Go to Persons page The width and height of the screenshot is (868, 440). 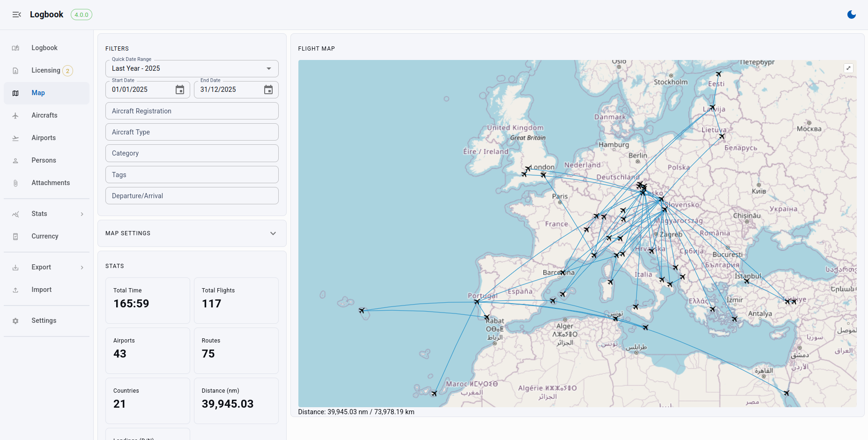[x=46, y=160]
